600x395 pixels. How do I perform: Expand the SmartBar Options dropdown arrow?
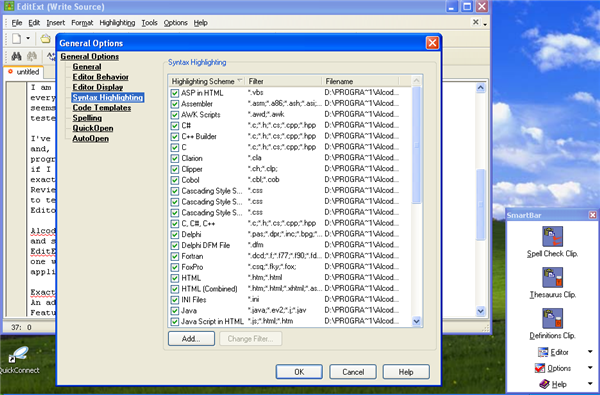pos(590,368)
